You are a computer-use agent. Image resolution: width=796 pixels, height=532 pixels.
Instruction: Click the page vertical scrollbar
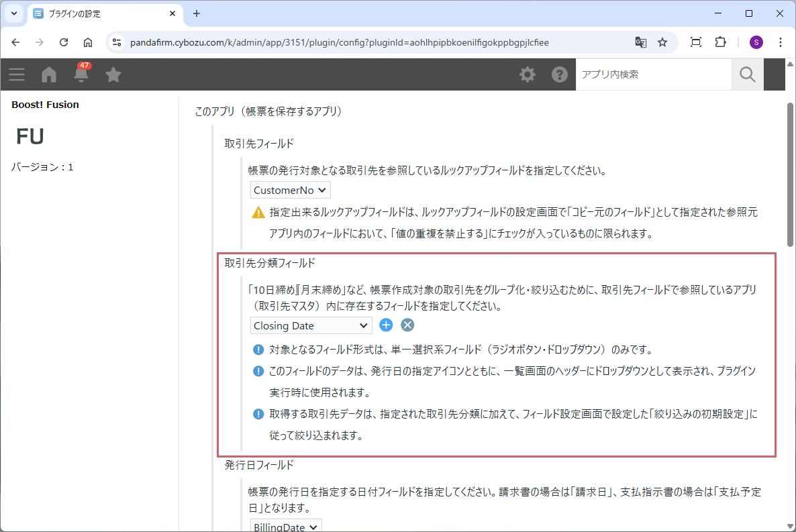[x=790, y=174]
